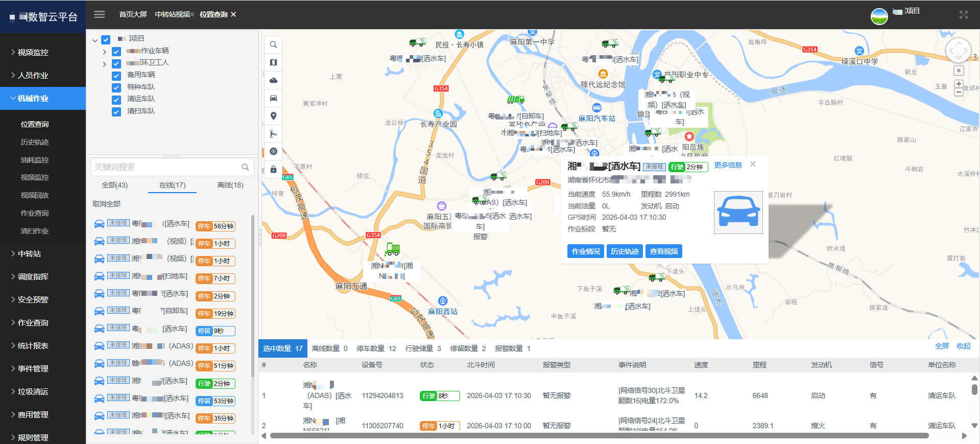Click the location pin icon in map toolbar
The image size is (980, 444).
pos(273,116)
